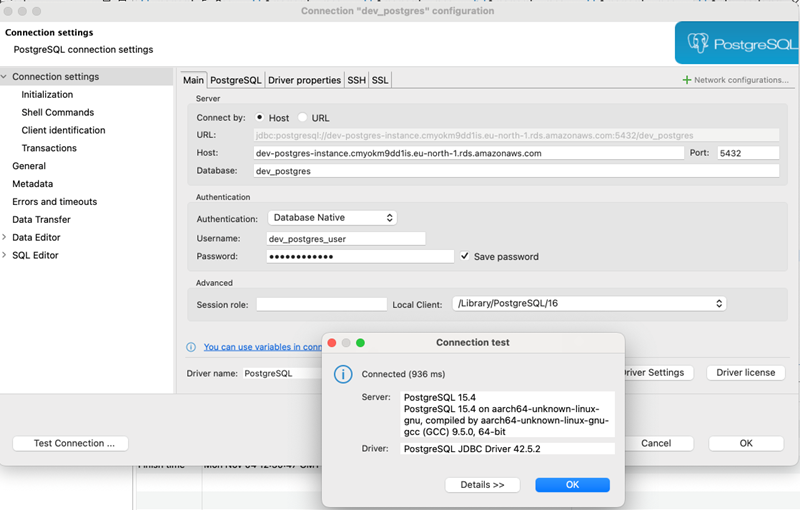Click the Session role input field
This screenshot has height=510, width=800.
(321, 304)
